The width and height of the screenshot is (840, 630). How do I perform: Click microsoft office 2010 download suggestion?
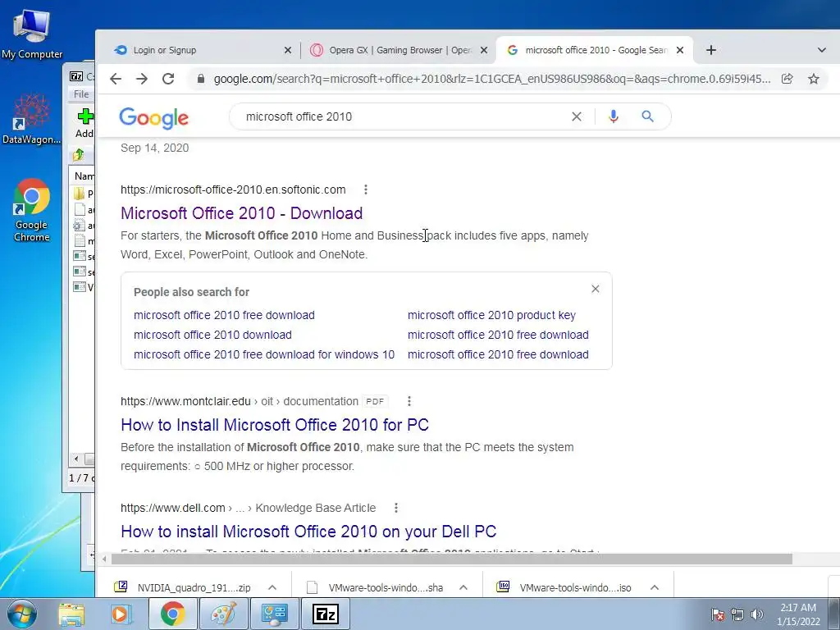point(212,335)
